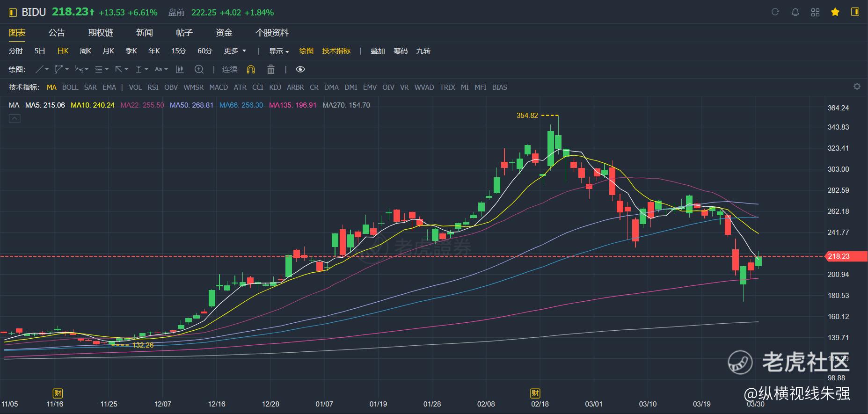Click the pink MA135 legend value
868x414 pixels.
(x=293, y=105)
